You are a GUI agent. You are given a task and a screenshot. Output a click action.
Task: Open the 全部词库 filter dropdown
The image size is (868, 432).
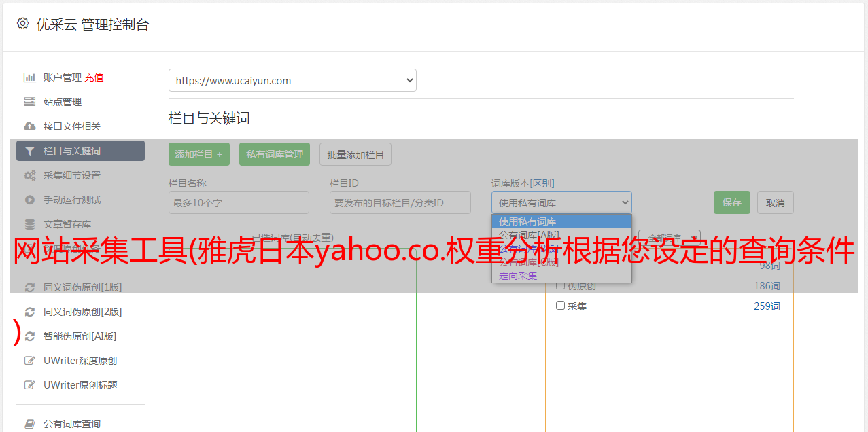click(670, 238)
